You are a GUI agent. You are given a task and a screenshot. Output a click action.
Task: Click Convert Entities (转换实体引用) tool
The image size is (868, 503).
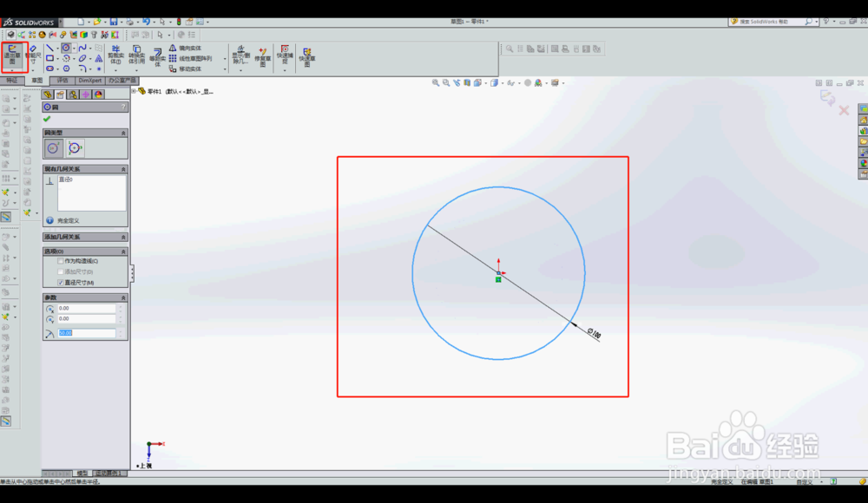point(137,56)
